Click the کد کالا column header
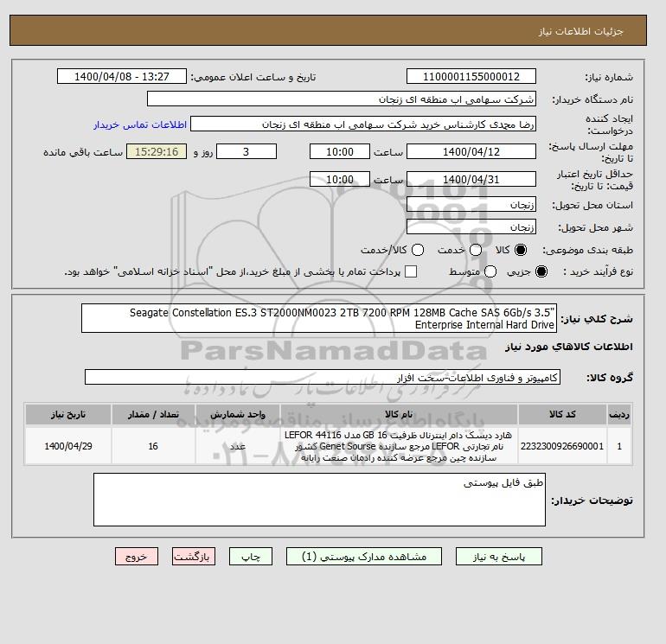666x644 pixels. (x=562, y=414)
